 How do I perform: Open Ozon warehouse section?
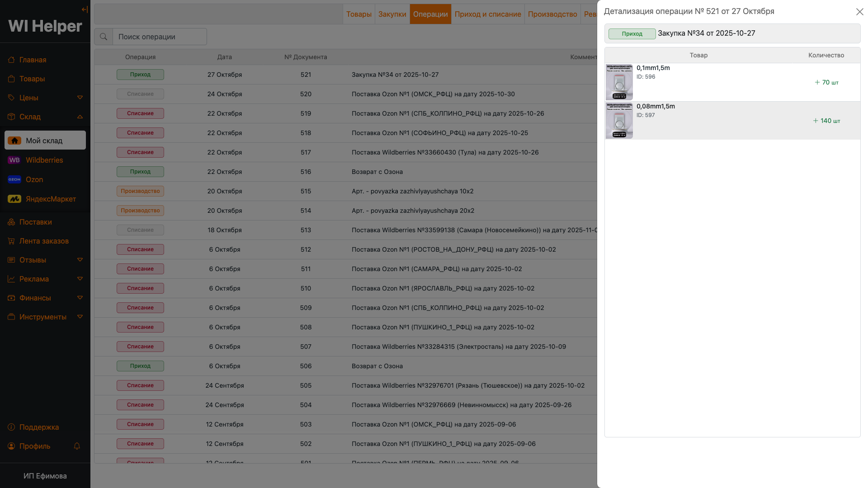click(x=34, y=179)
